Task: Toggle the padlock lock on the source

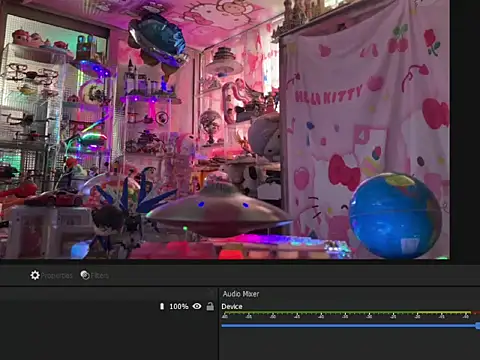Action: 210,306
